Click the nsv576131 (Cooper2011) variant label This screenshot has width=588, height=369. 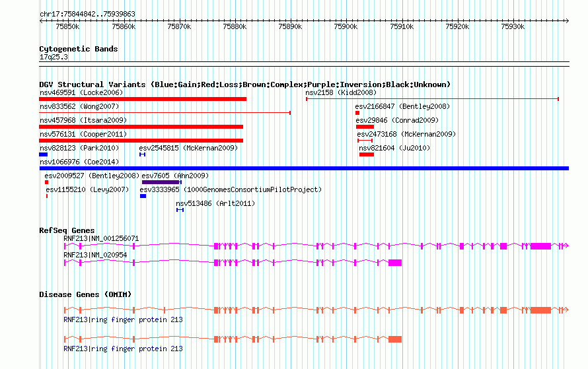point(83,134)
